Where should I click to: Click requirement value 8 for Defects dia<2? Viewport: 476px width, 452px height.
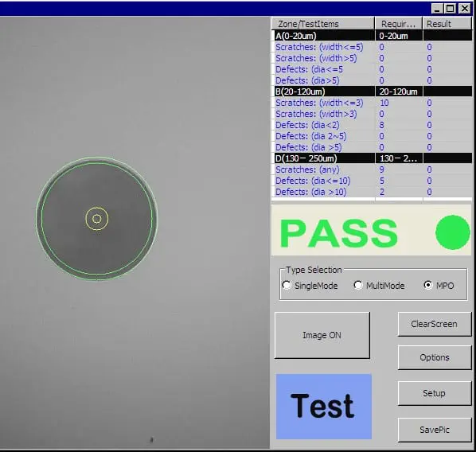[x=381, y=125]
